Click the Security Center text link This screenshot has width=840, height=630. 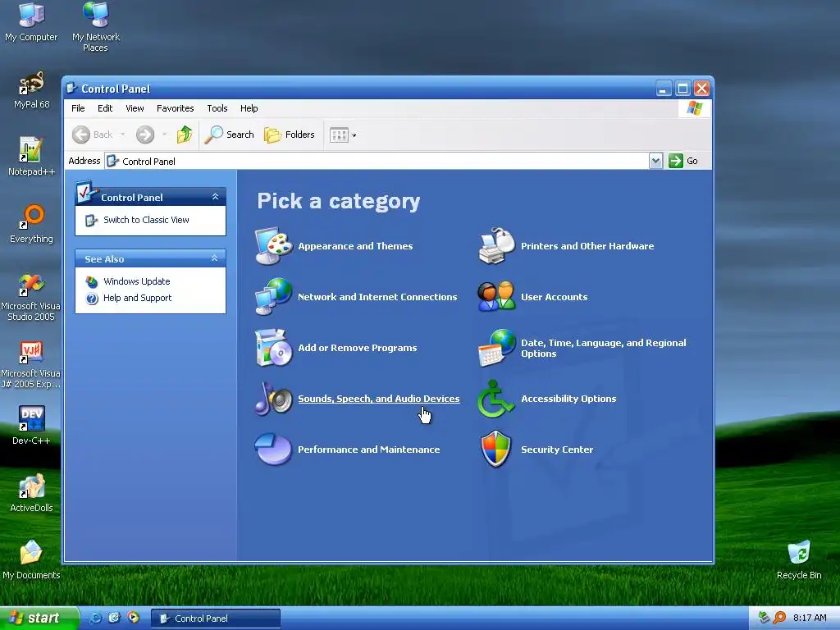[x=557, y=450]
